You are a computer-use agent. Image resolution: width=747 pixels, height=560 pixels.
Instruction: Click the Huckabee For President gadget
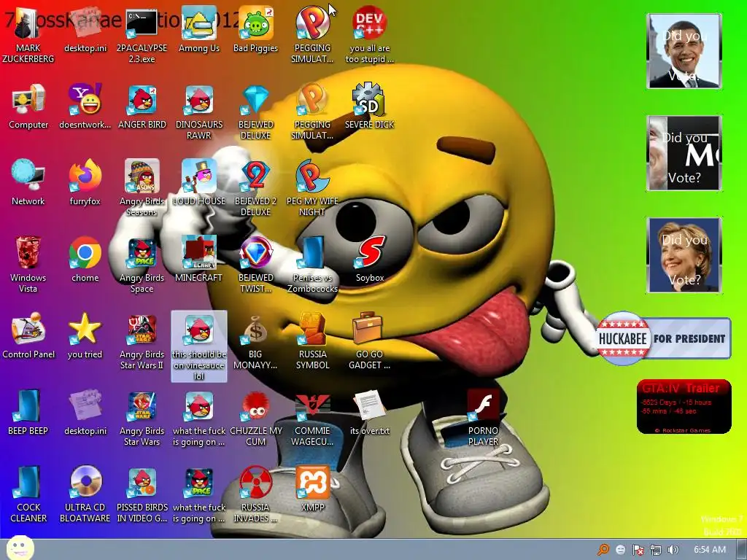(664, 338)
